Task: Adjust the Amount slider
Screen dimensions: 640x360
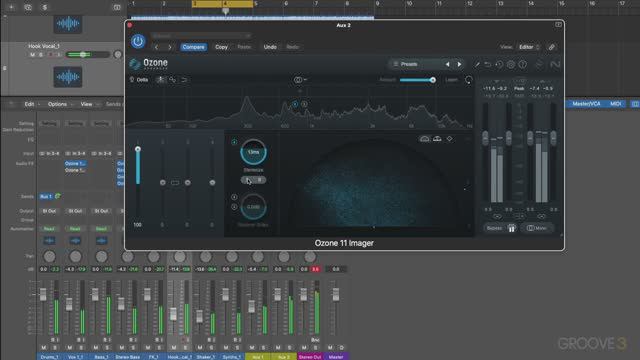Action: (x=417, y=80)
